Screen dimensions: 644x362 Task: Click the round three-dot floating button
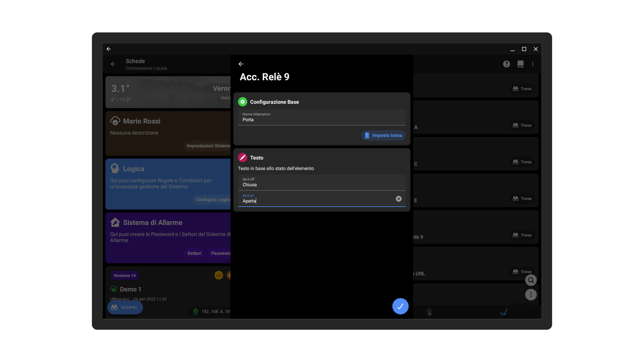pyautogui.click(x=531, y=294)
